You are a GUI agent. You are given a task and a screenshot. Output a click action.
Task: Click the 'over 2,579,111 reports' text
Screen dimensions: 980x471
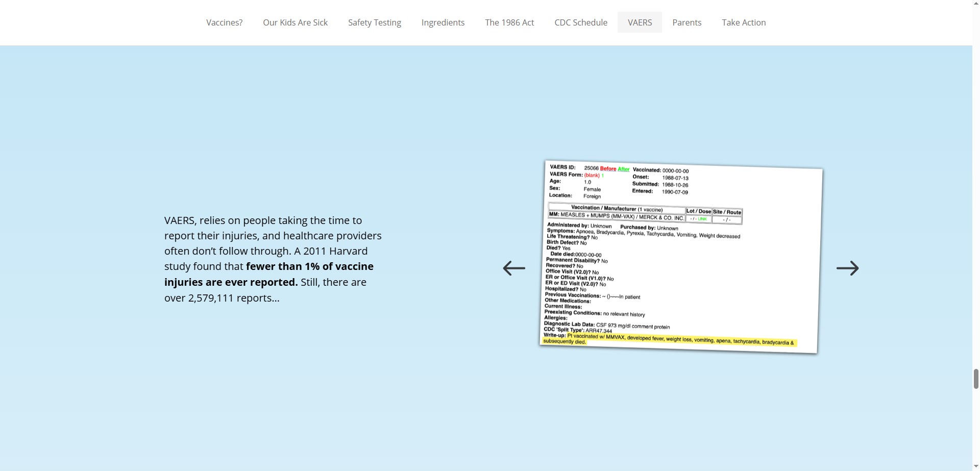click(x=222, y=298)
